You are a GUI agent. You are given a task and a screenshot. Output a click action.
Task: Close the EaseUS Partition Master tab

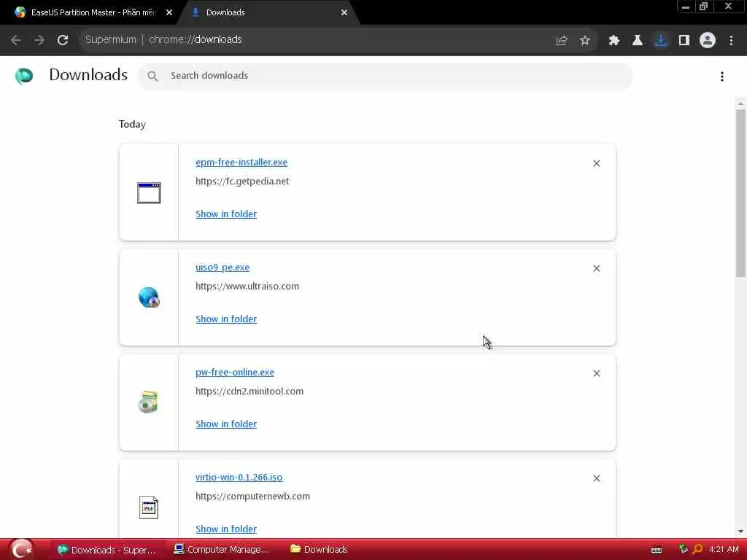(169, 12)
